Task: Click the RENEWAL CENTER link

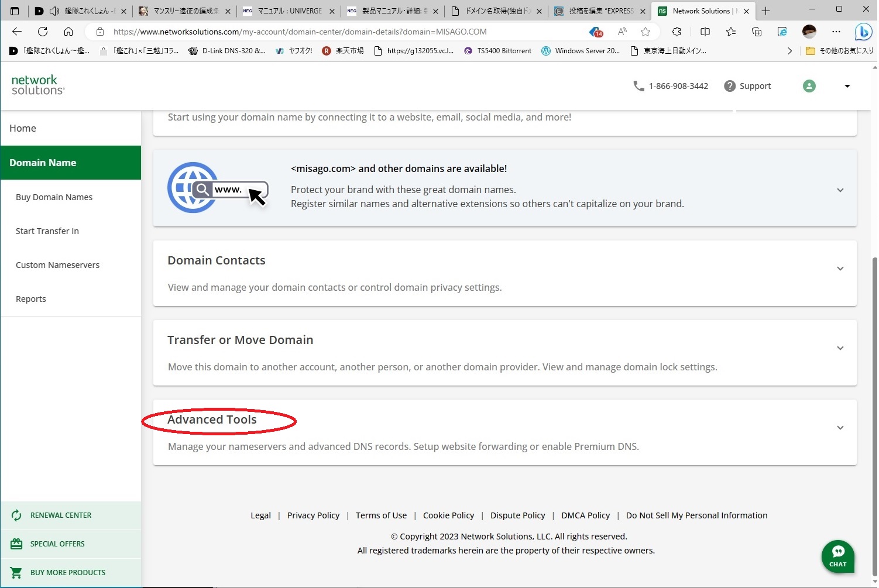Action: 61,515
